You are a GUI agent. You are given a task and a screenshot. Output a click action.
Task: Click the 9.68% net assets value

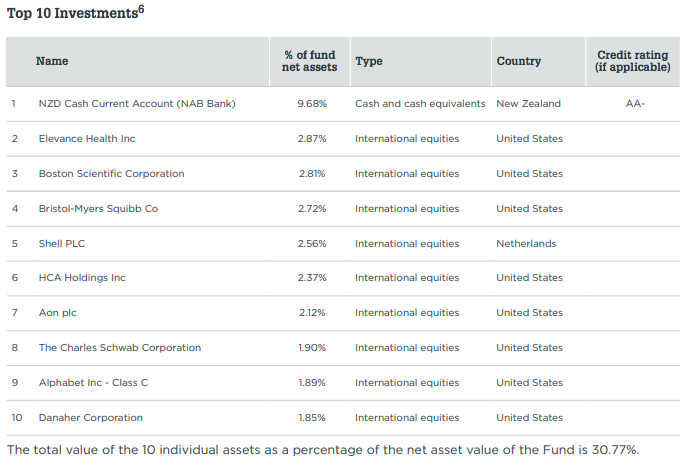[x=311, y=103]
